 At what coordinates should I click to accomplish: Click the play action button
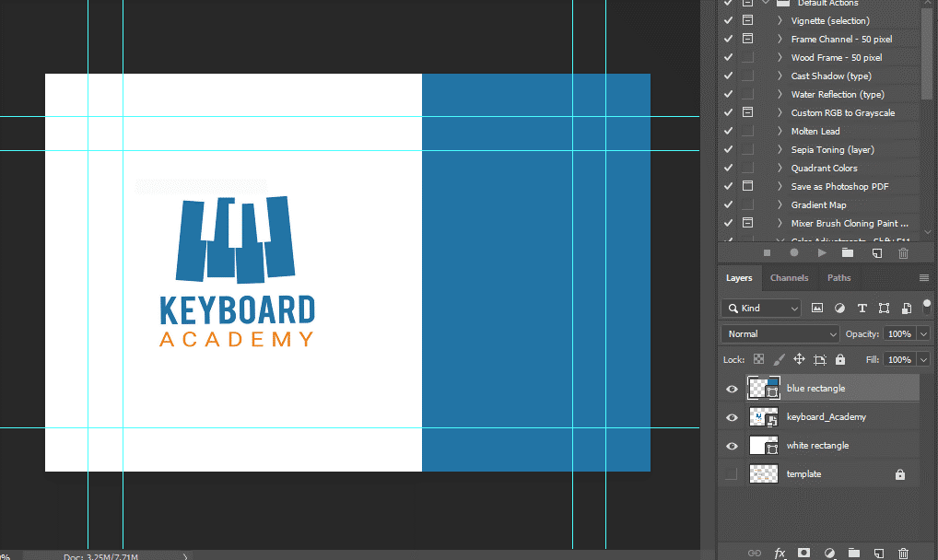click(x=822, y=252)
